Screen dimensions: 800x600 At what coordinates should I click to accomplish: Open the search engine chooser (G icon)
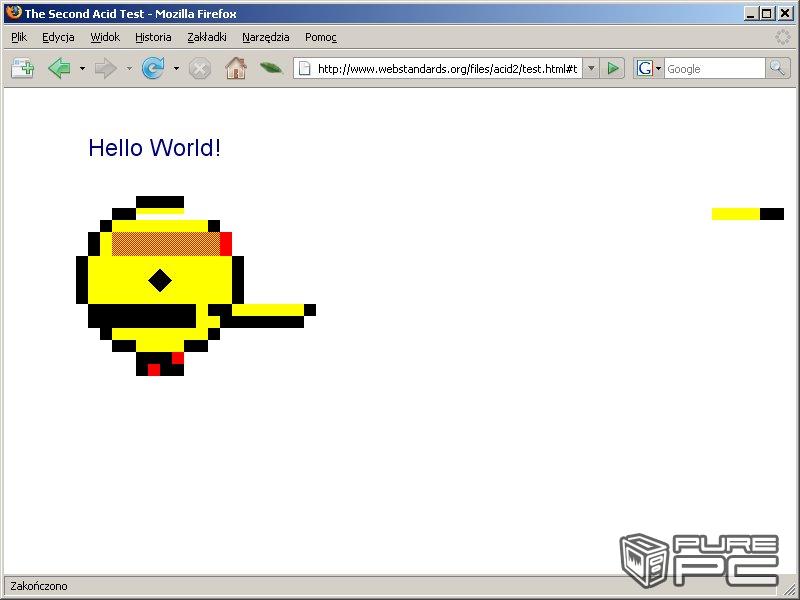[x=648, y=68]
